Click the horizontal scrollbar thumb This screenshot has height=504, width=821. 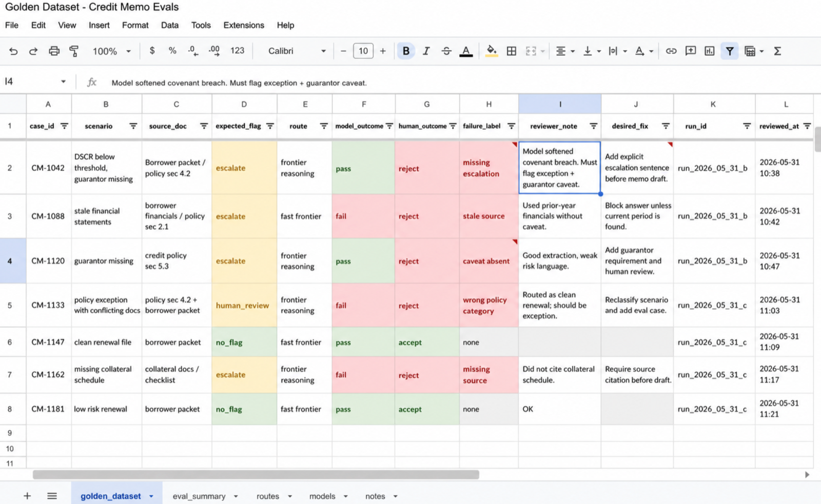pyautogui.click(x=256, y=475)
